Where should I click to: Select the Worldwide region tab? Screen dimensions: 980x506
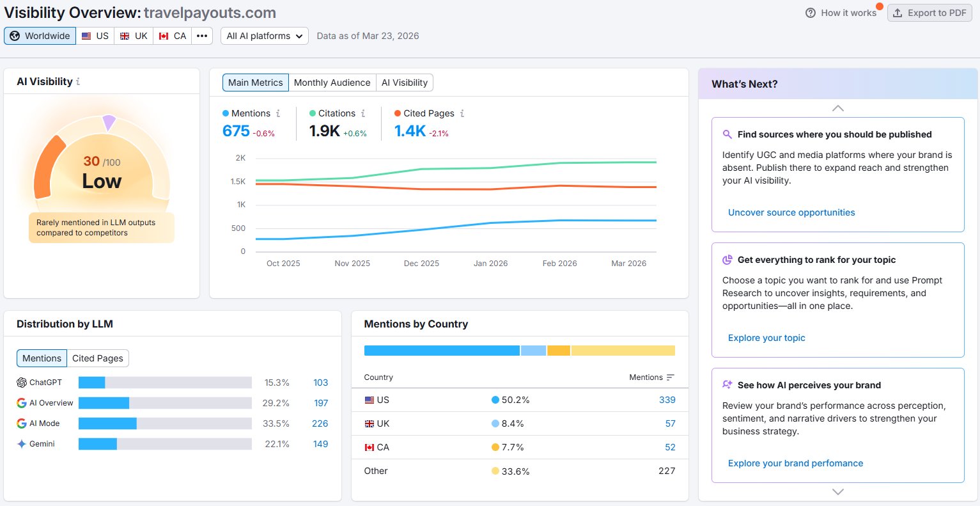pos(40,36)
